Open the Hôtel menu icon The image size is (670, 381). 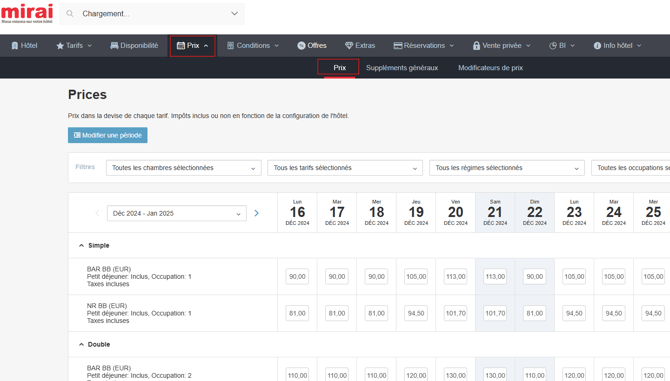pos(15,46)
